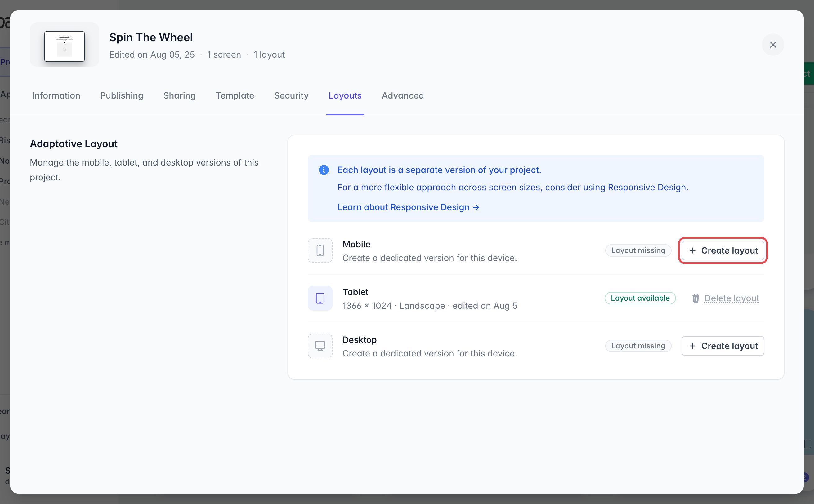Open the Information tab
Image resolution: width=814 pixels, height=504 pixels.
(x=56, y=96)
